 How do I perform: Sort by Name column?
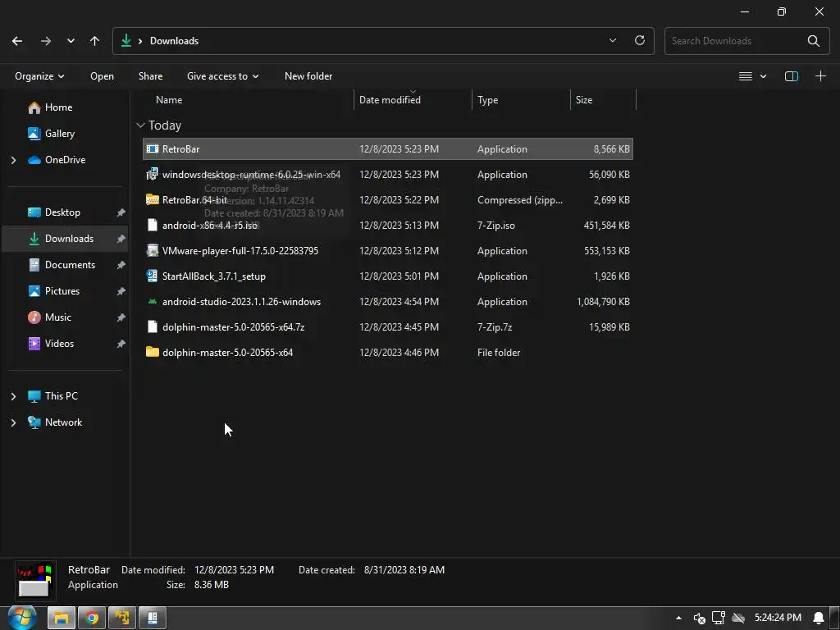169,99
